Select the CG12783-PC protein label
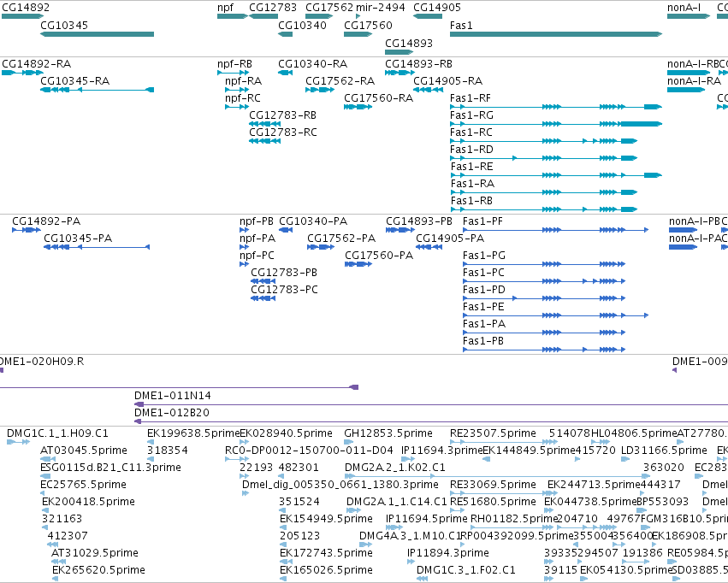The height and width of the screenshot is (583, 728). 285,290
